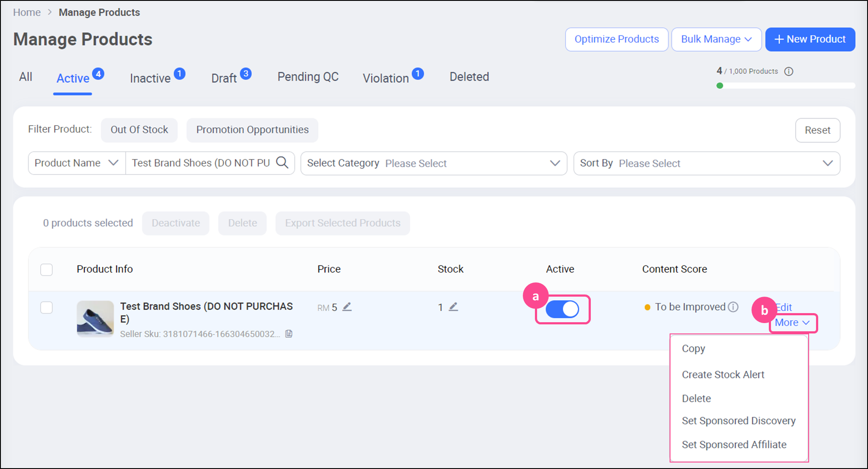Copy Seller SKU with copy icon
The height and width of the screenshot is (469, 868).
click(x=289, y=334)
